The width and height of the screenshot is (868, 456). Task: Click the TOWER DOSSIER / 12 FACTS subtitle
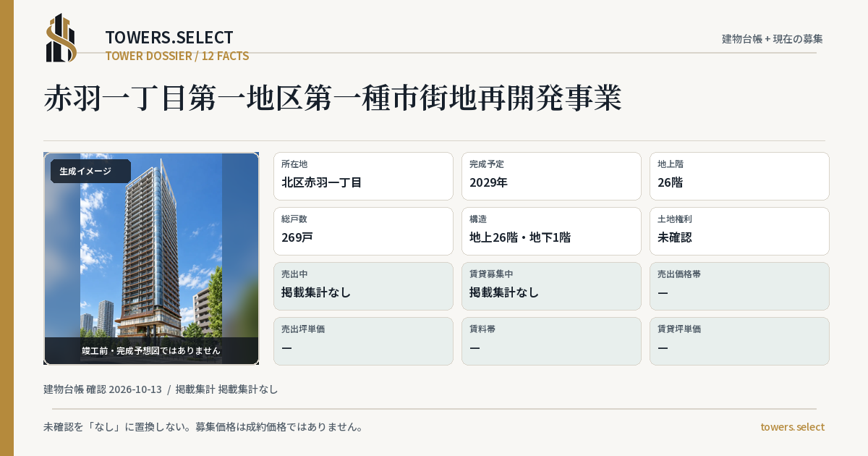(x=177, y=56)
